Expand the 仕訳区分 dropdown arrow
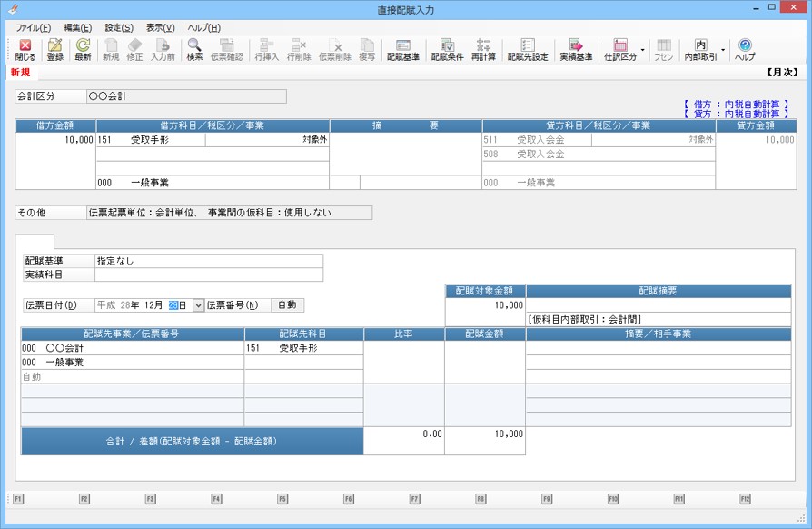Viewport: 812px width, 529px height. (643, 50)
